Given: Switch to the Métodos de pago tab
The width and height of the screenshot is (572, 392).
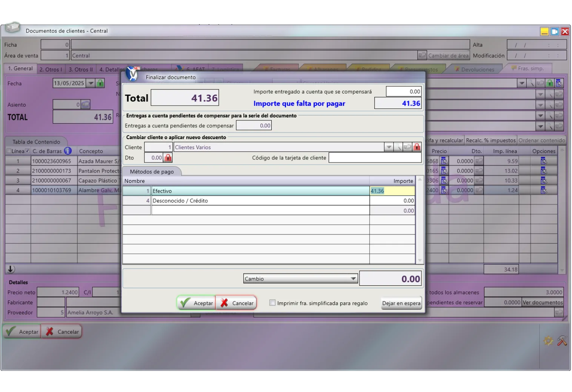Looking at the screenshot, I should pos(152,171).
